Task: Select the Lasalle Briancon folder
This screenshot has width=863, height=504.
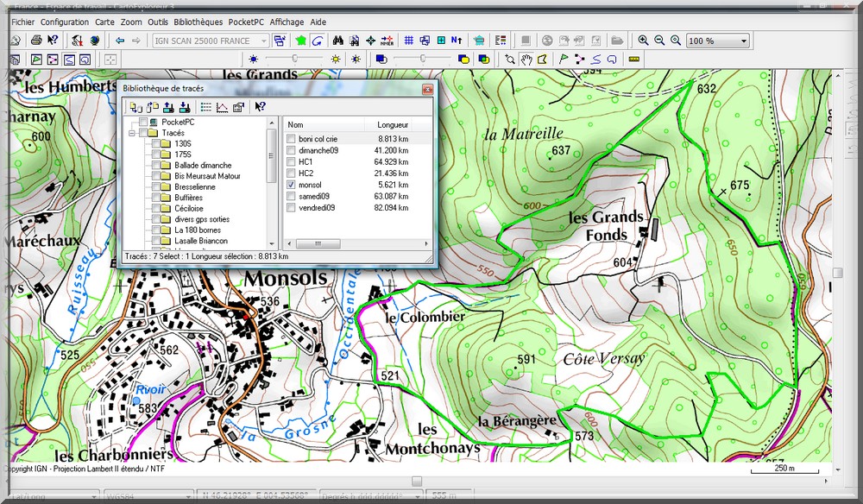Action: pos(201,241)
